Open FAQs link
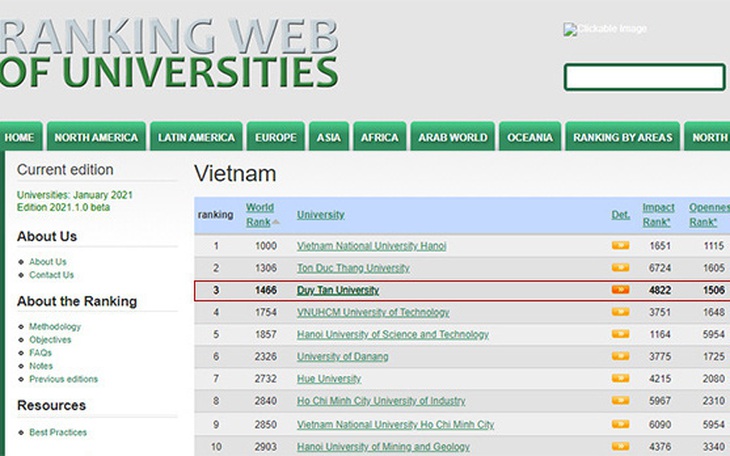 [41, 353]
